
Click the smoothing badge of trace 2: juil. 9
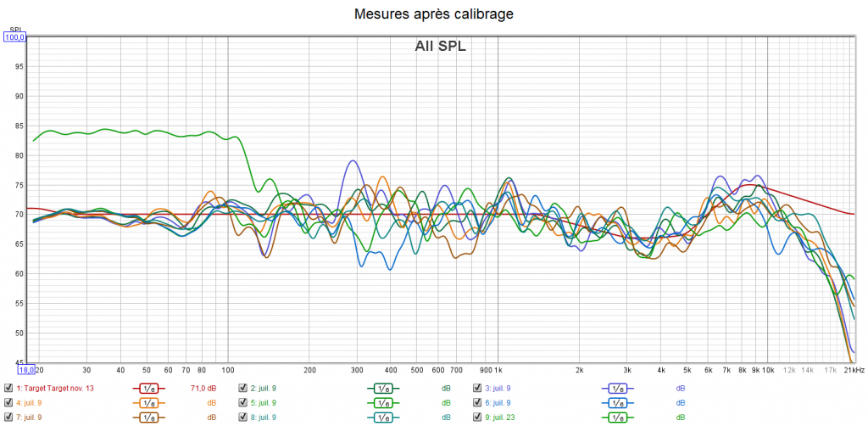(382, 389)
